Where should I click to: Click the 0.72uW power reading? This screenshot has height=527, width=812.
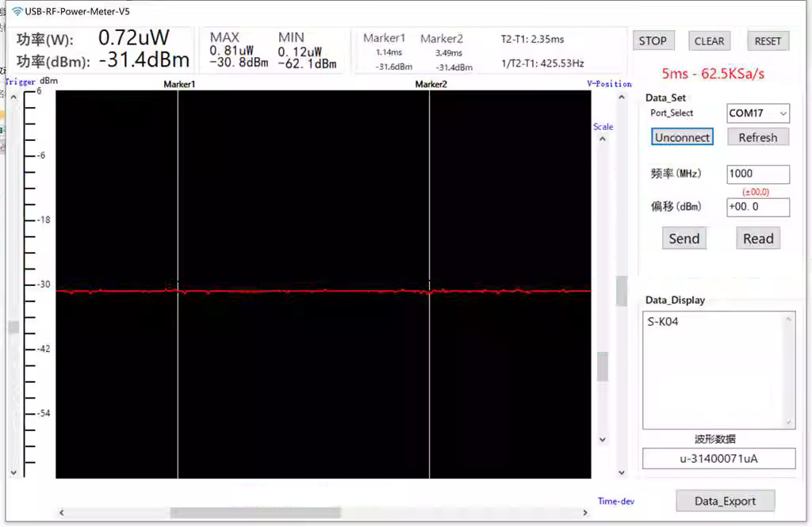(x=134, y=38)
